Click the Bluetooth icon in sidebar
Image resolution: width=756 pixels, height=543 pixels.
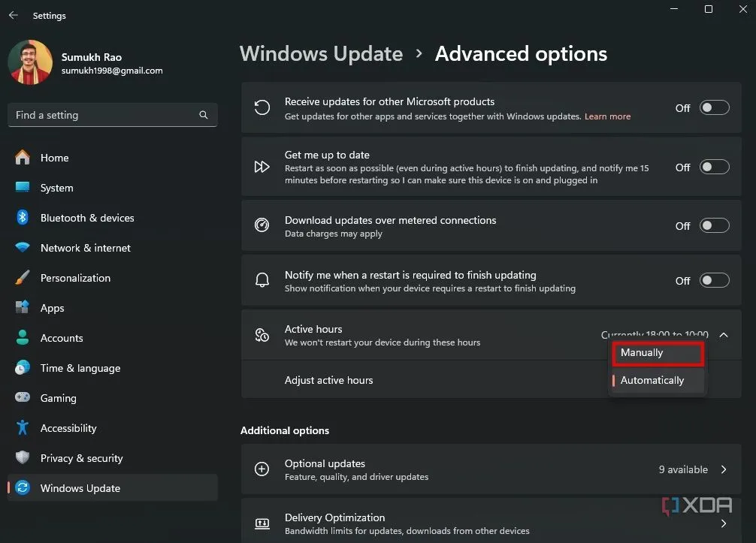point(23,218)
